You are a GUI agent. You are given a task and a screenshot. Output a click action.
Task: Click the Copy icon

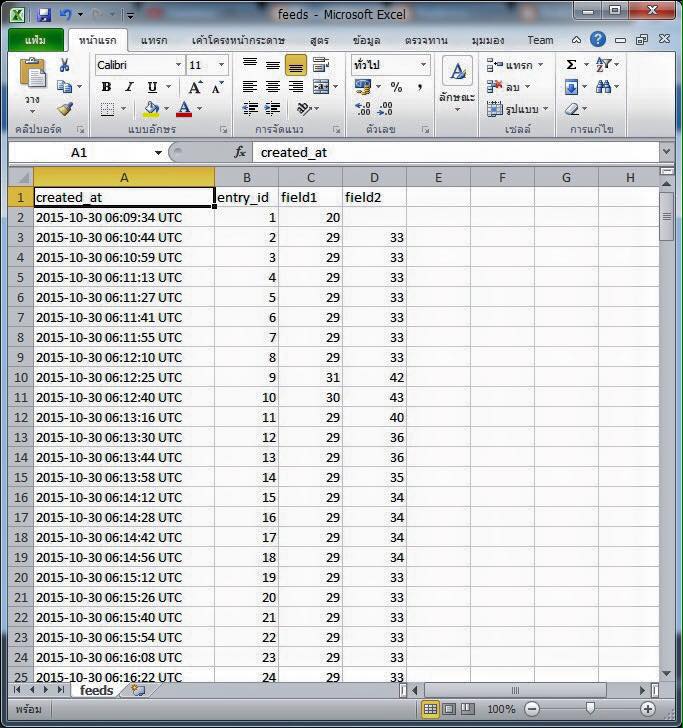point(64,87)
